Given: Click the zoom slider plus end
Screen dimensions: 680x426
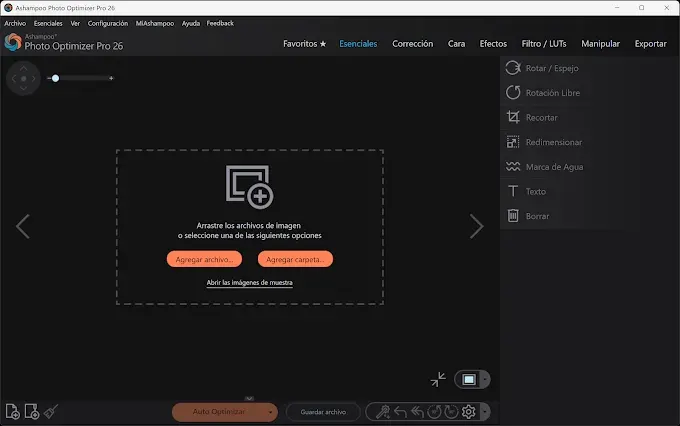Looking at the screenshot, I should click(x=111, y=78).
